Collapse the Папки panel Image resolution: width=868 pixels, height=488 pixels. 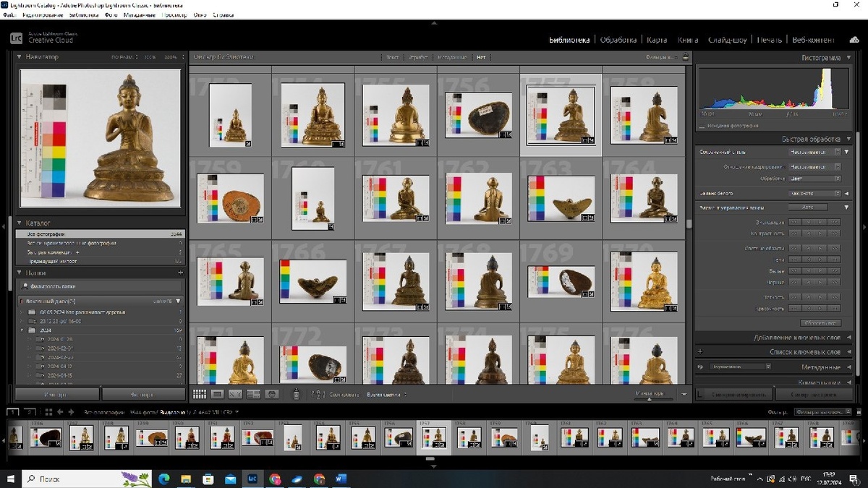pos(20,273)
